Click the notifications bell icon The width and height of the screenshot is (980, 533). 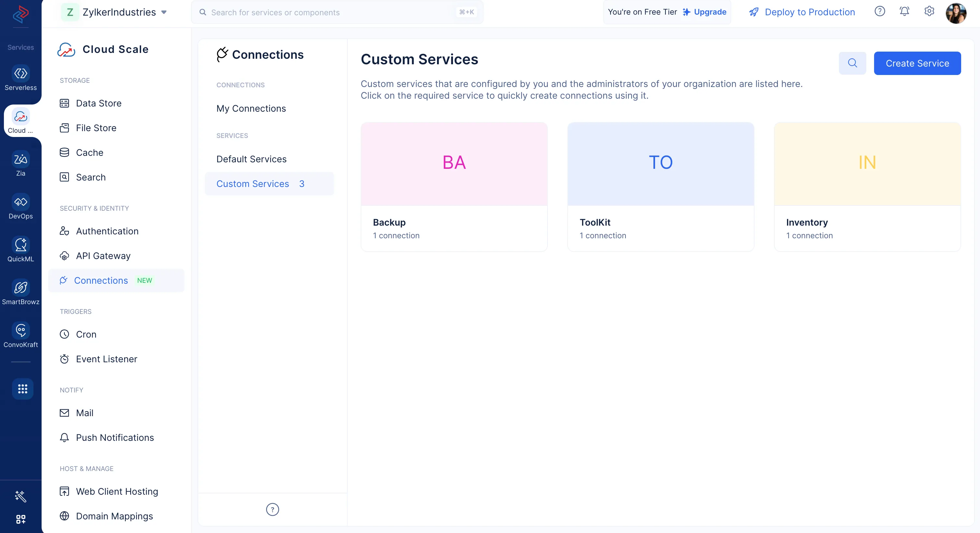[x=904, y=11]
